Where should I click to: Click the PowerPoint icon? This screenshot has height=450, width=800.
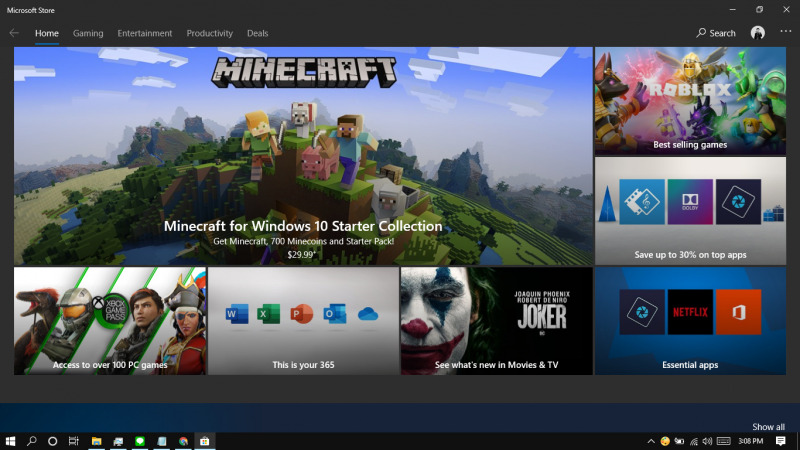point(301,314)
